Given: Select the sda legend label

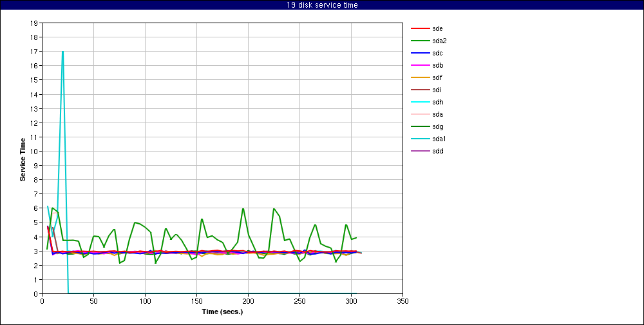Looking at the screenshot, I should tap(437, 114).
